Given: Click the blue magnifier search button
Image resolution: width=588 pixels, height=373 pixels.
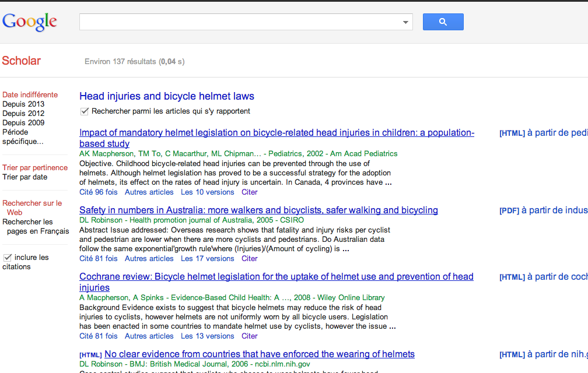Looking at the screenshot, I should 443,22.
